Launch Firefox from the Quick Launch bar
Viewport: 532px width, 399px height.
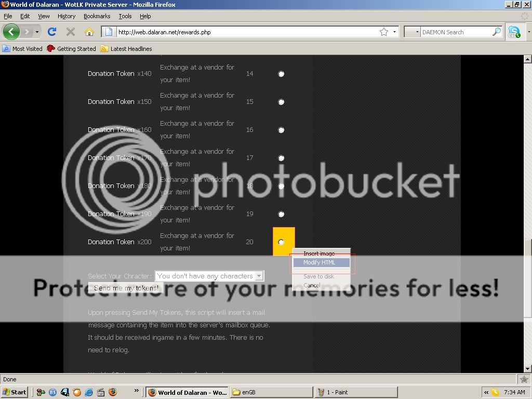(x=113, y=392)
